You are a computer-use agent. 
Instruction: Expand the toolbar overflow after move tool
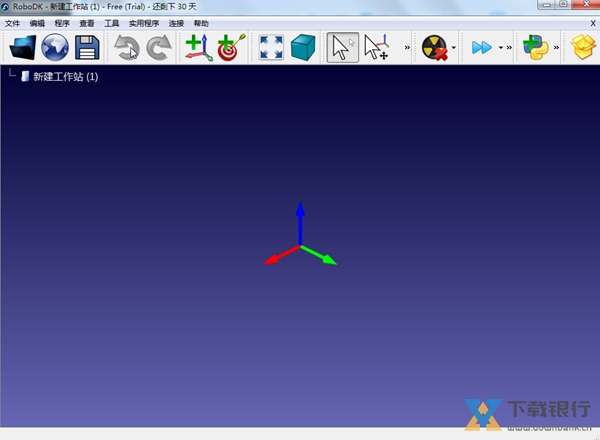pos(407,47)
